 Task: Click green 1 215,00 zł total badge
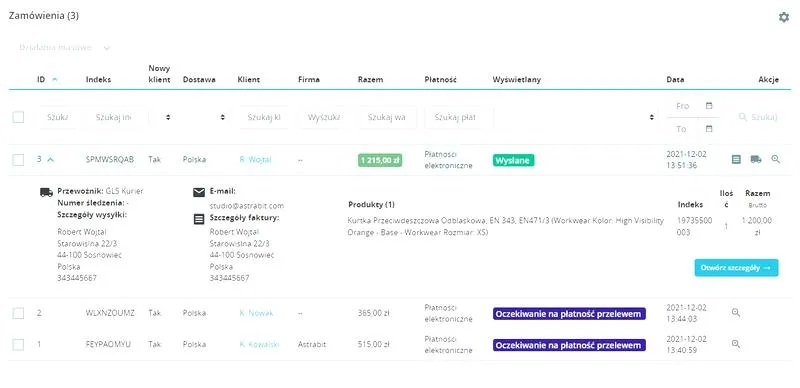(x=380, y=160)
